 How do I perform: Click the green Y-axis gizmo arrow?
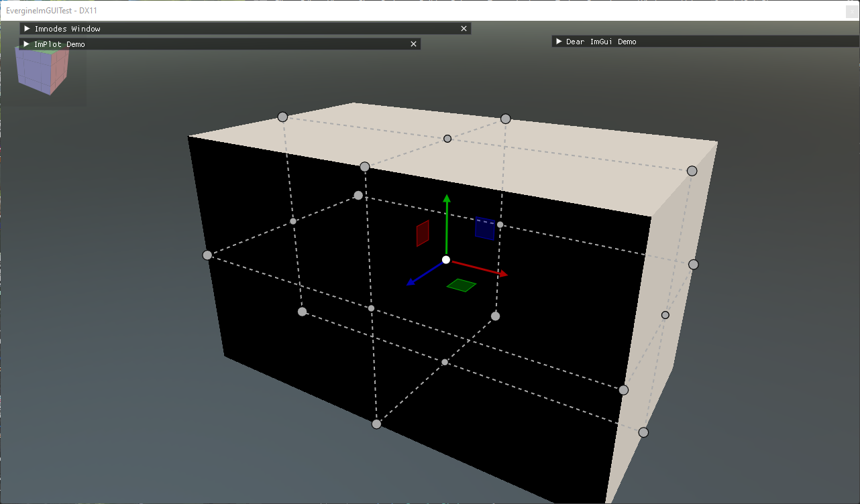tap(447, 201)
